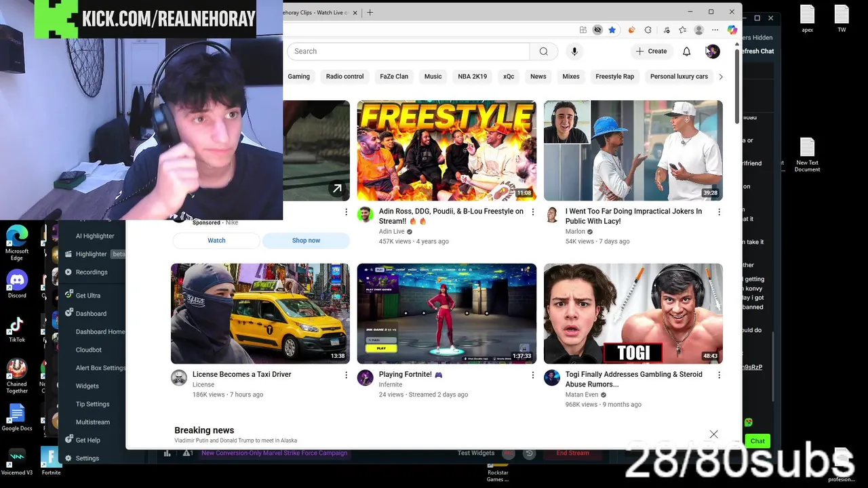Open the TOGI video thumbnail
This screenshot has width=868, height=488.
point(633,314)
